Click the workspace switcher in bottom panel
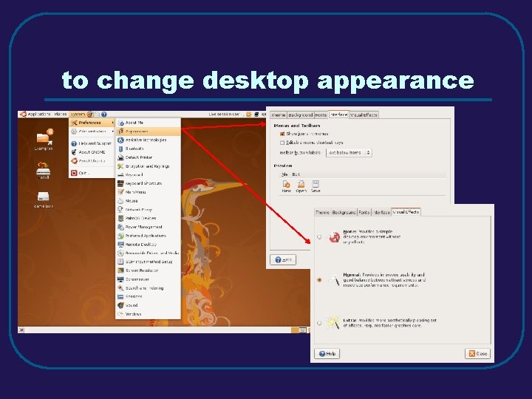This screenshot has width=532, height=399. [299, 330]
